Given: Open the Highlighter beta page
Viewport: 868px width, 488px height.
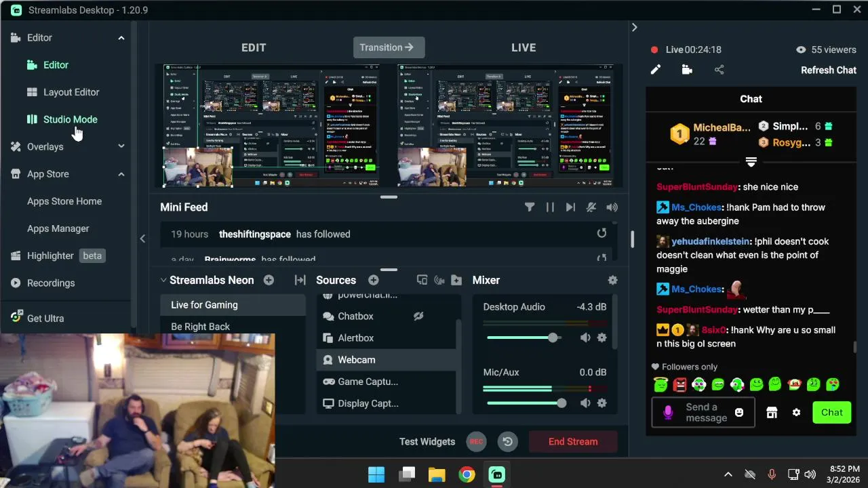Looking at the screenshot, I should [57, 256].
